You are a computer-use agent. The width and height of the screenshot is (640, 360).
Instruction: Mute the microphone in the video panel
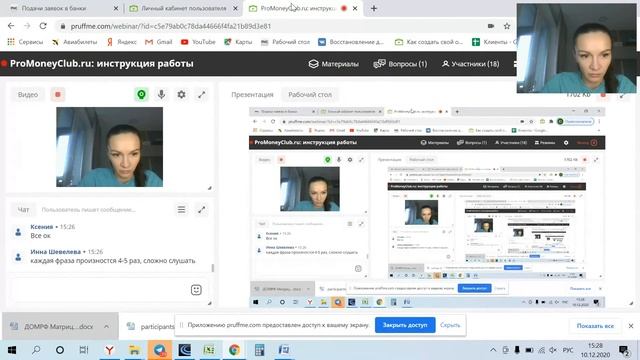coord(162,95)
